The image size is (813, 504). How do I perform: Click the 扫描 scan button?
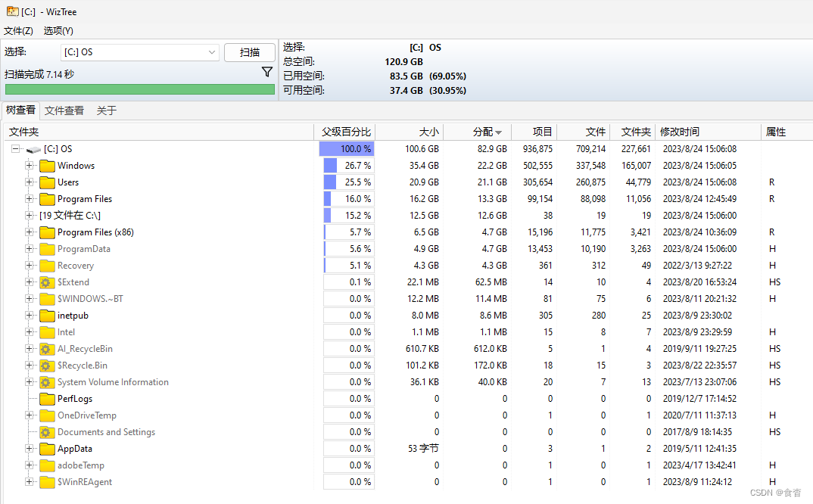click(x=250, y=52)
